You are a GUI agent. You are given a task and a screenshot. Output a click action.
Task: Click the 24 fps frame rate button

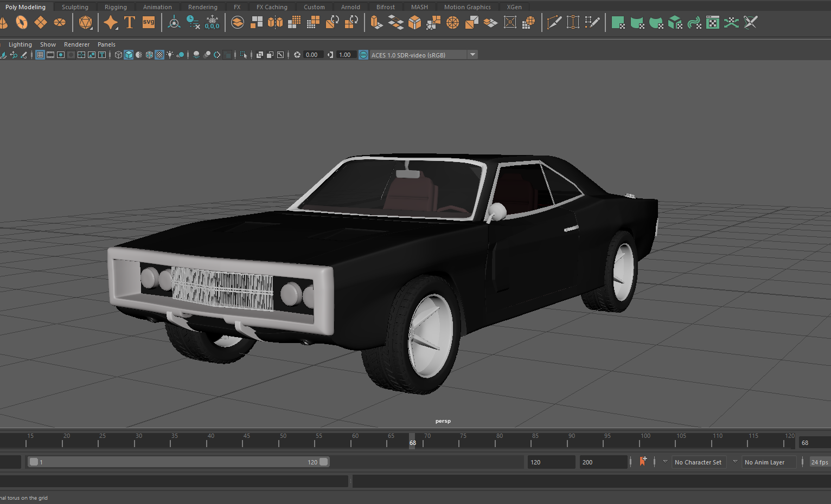point(819,462)
